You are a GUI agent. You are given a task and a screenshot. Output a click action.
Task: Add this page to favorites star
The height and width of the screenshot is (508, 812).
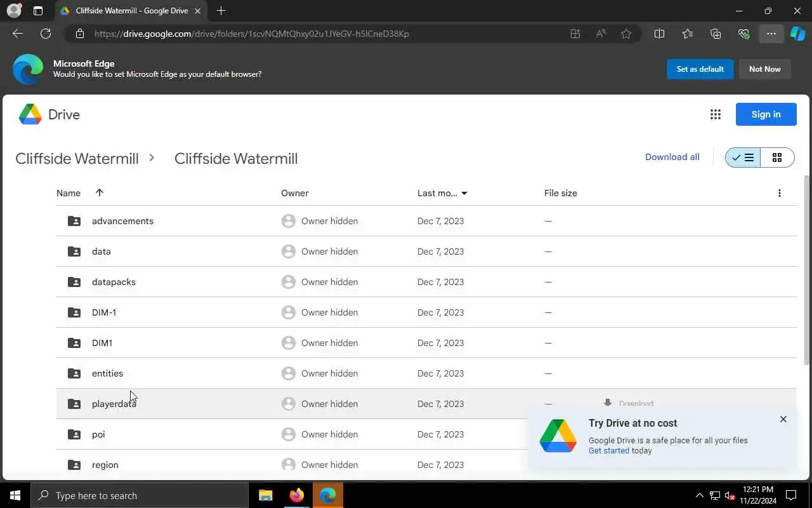pos(626,34)
